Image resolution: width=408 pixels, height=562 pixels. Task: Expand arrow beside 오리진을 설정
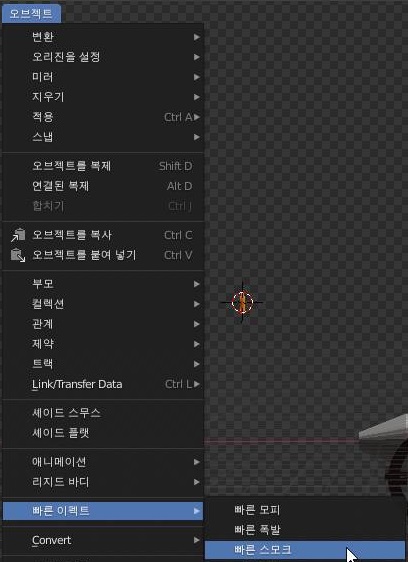(x=196, y=57)
